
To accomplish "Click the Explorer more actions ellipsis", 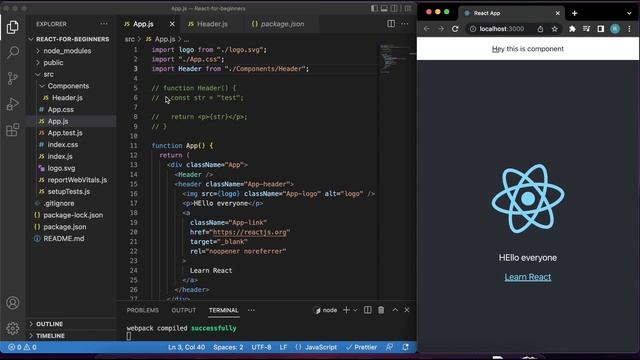I will [104, 24].
